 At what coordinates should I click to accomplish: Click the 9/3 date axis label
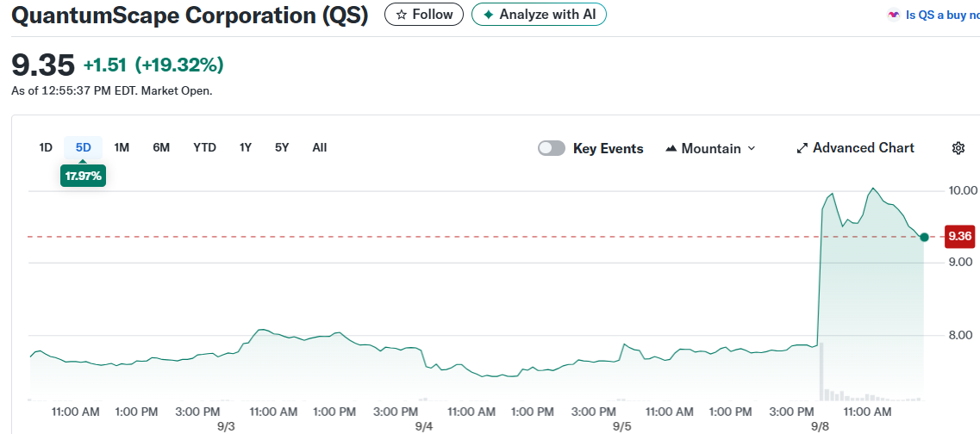click(226, 426)
